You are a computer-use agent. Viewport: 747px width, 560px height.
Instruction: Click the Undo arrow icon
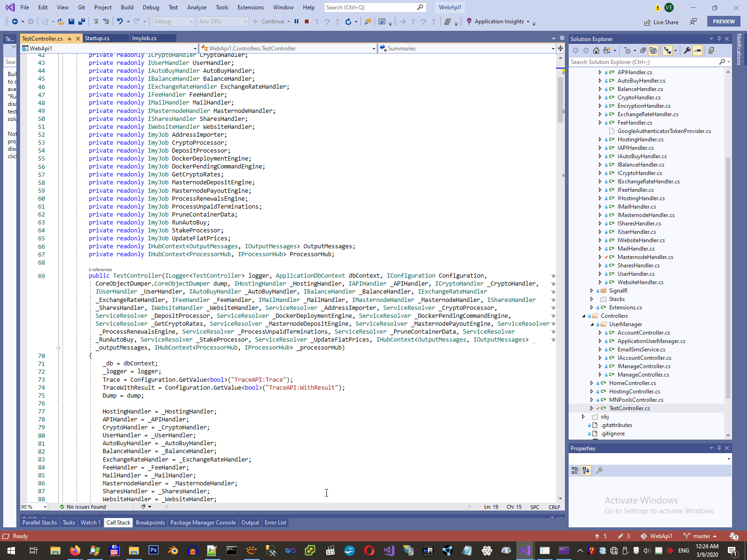click(120, 21)
